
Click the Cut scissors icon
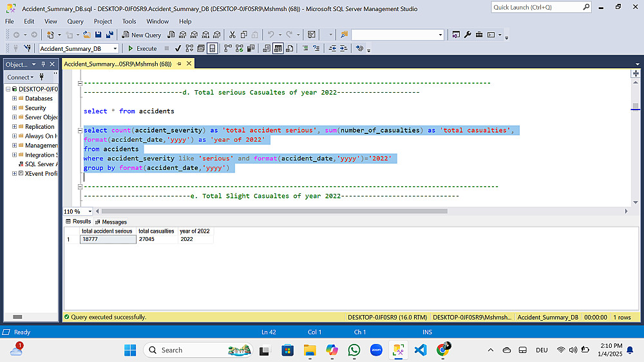232,35
